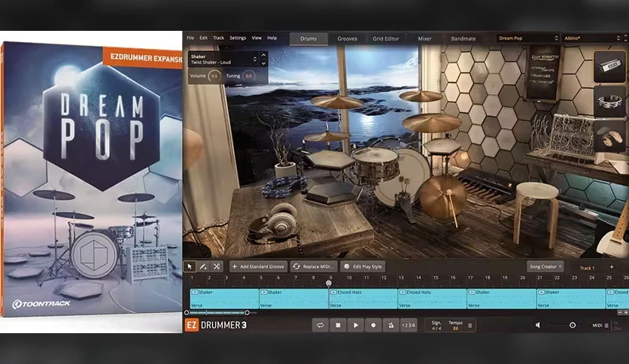
Task: Open the File menu
Action: coord(190,38)
